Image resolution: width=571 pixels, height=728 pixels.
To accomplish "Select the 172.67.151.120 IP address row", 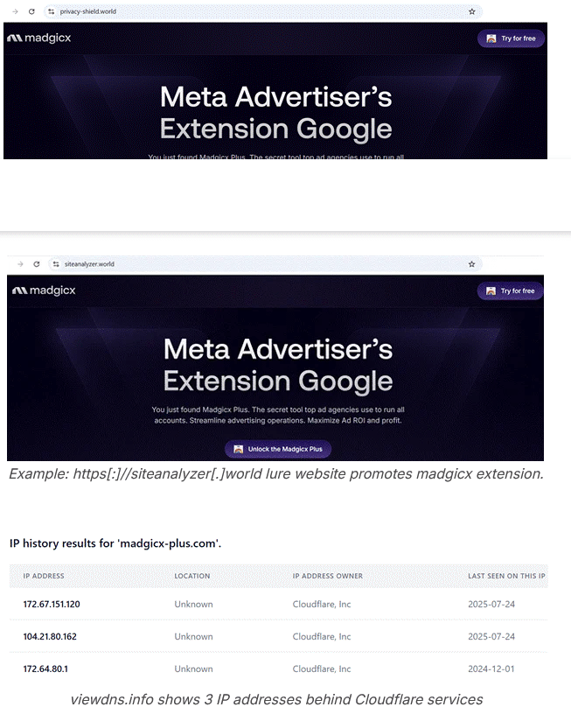I will 52,605.
